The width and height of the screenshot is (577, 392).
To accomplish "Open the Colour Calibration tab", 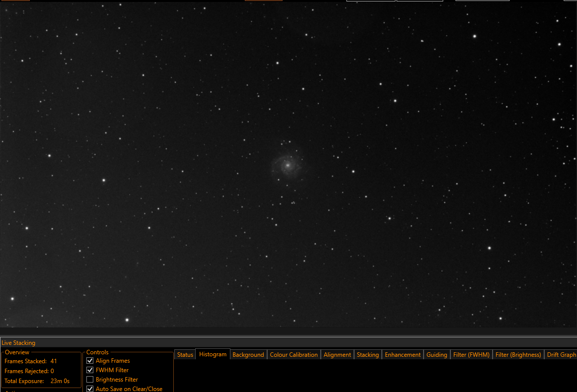I will (x=293, y=354).
